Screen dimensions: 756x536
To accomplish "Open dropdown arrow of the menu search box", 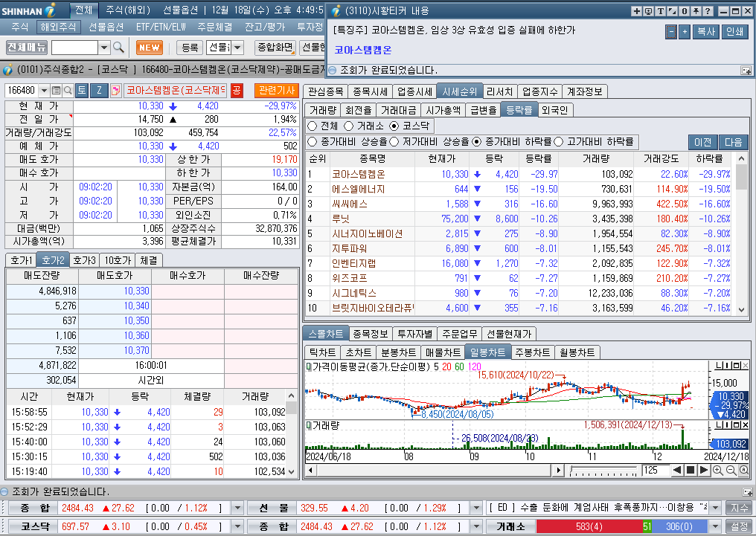I will pos(103,47).
